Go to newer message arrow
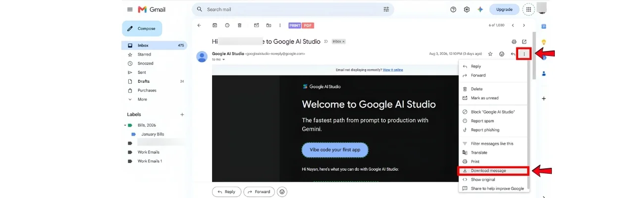Screen dimensions: 644x198 (513, 25)
